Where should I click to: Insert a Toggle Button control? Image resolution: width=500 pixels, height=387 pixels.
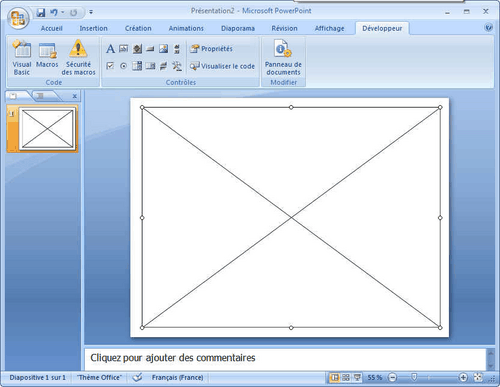point(164,66)
